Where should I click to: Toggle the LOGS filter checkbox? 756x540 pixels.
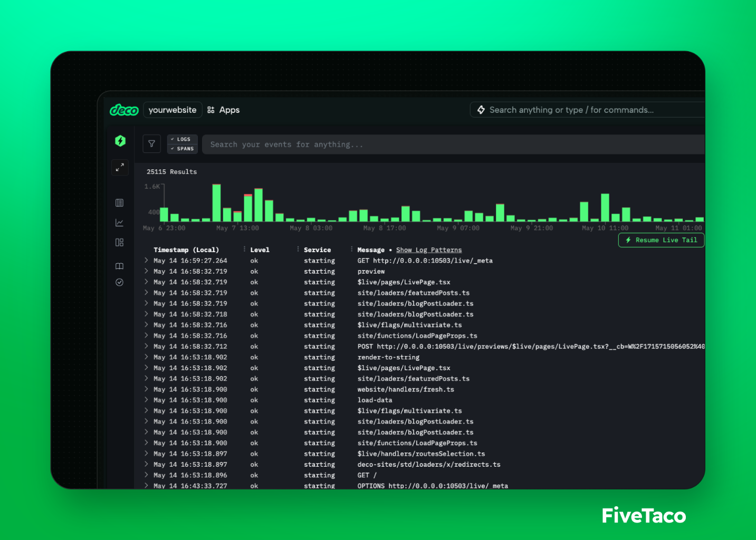tap(183, 139)
